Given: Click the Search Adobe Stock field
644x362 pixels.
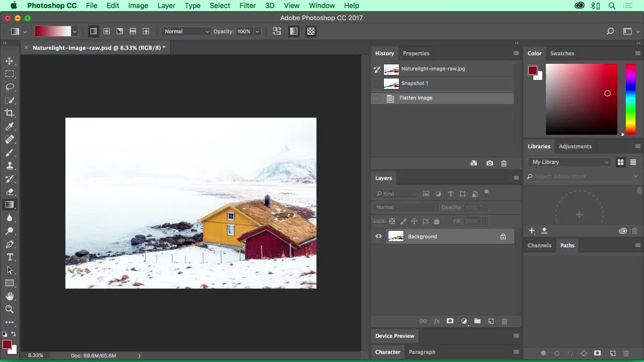Looking at the screenshot, I should 579,176.
